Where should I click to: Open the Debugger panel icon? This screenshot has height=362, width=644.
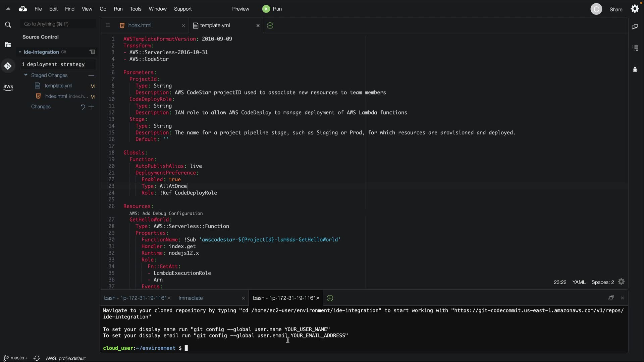coord(635,70)
